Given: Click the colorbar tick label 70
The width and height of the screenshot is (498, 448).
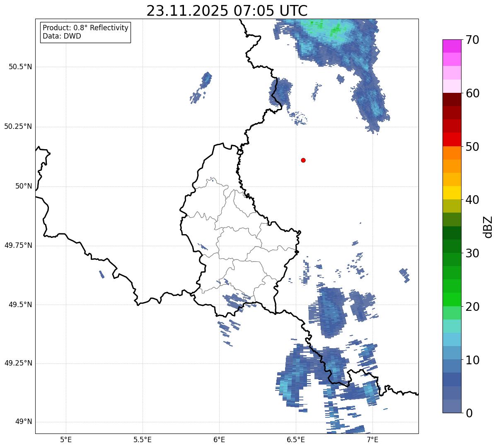Looking at the screenshot, I should tap(472, 40).
